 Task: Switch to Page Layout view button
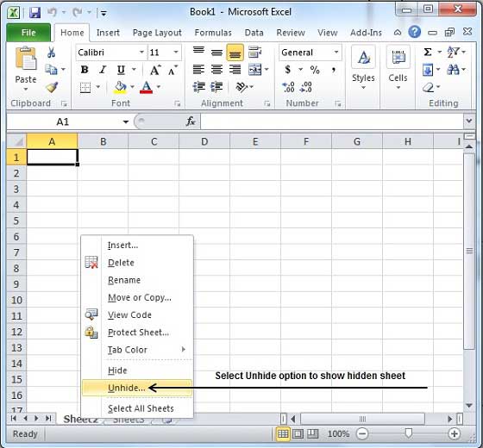[x=298, y=434]
